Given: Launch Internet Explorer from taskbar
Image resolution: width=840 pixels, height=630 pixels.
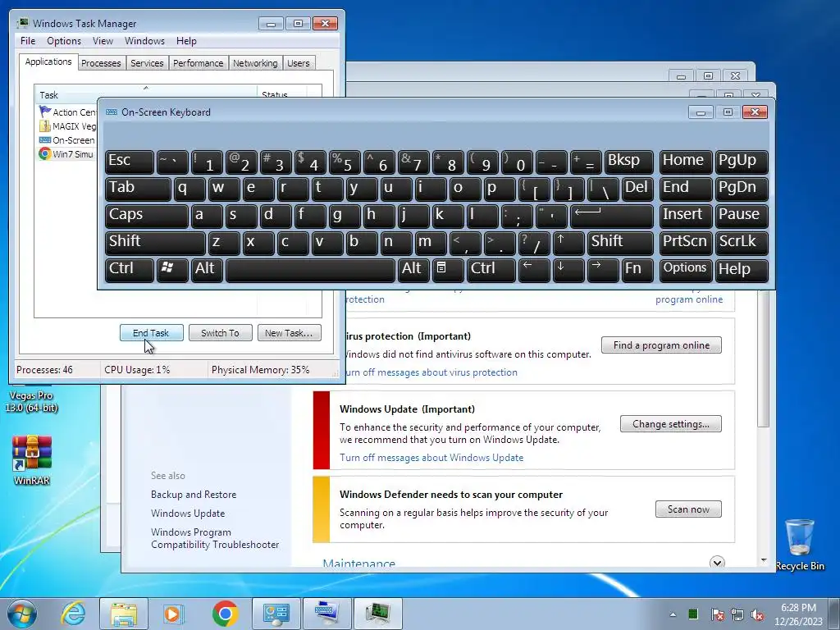Looking at the screenshot, I should point(73,614).
